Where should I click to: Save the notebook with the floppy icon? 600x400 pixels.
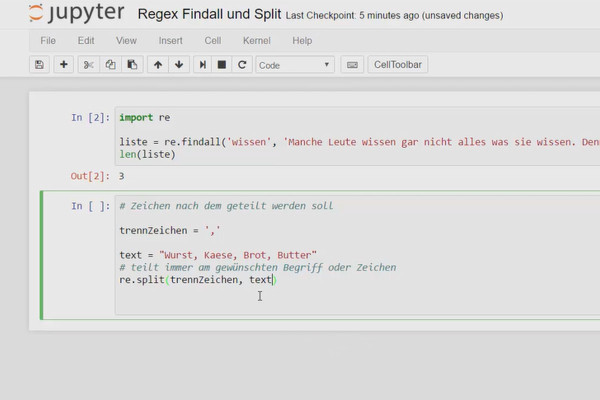click(39, 65)
